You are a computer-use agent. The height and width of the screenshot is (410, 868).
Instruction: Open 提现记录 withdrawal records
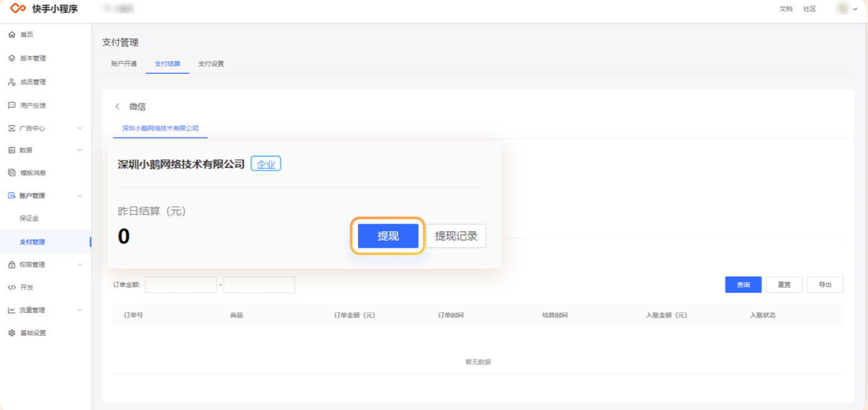456,236
